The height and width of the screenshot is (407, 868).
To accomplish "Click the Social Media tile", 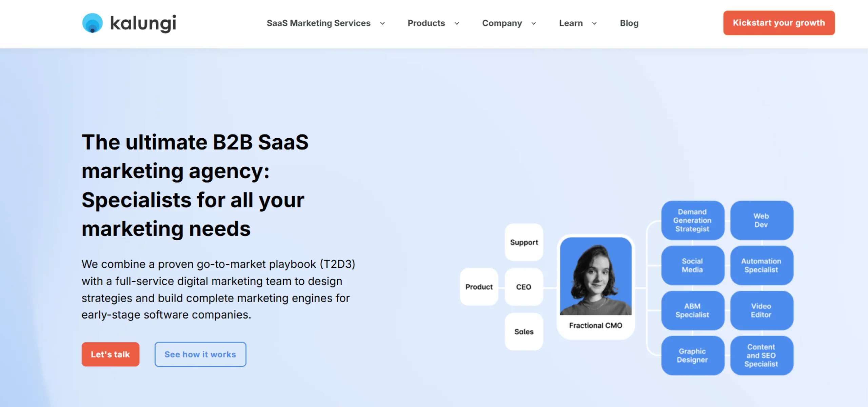I will click(x=692, y=265).
